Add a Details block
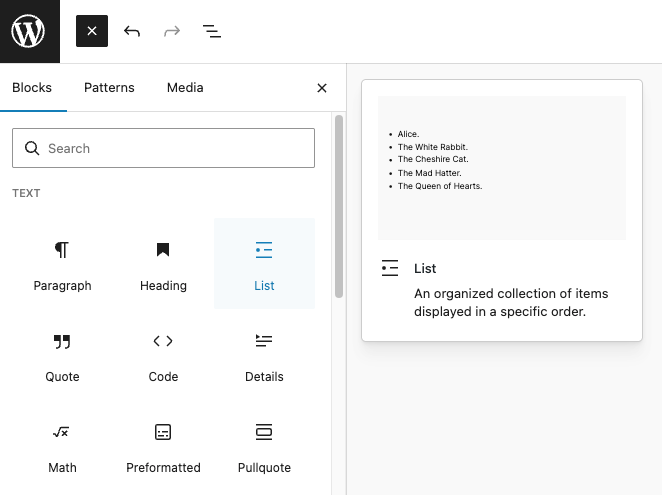The height and width of the screenshot is (495, 662). tap(264, 355)
